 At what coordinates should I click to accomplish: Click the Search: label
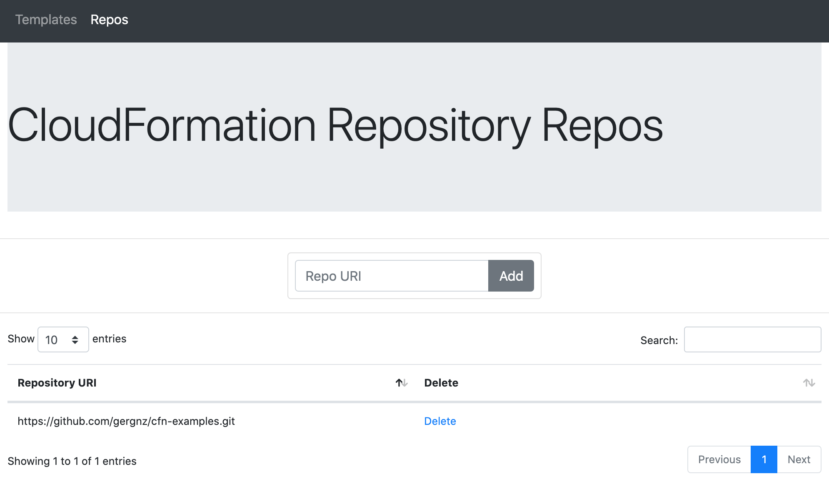[x=659, y=340]
